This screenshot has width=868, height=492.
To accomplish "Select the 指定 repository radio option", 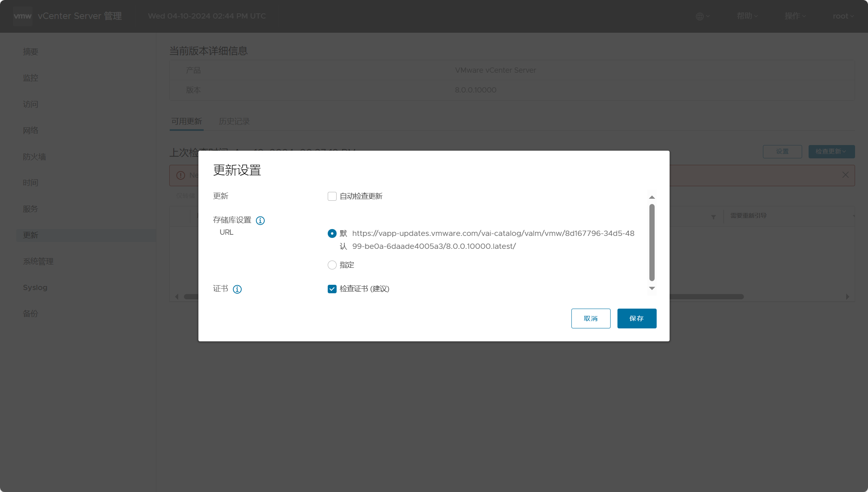I will (332, 265).
